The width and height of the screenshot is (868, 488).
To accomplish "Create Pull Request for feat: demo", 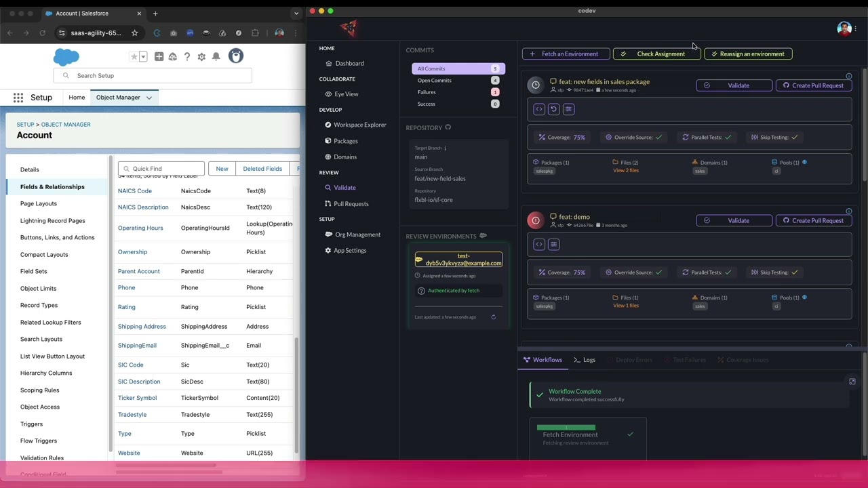I will (812, 220).
